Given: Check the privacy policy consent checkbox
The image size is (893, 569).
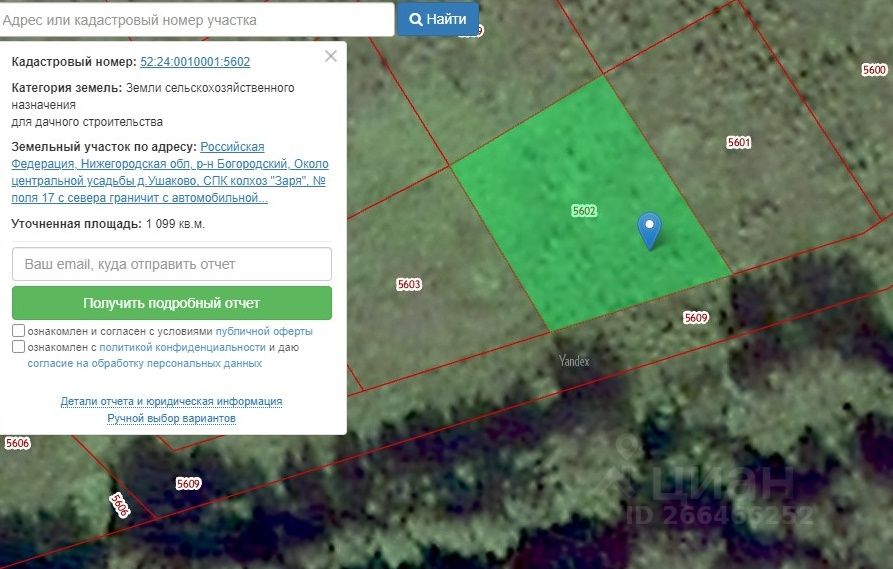Looking at the screenshot, I should click(x=18, y=347).
